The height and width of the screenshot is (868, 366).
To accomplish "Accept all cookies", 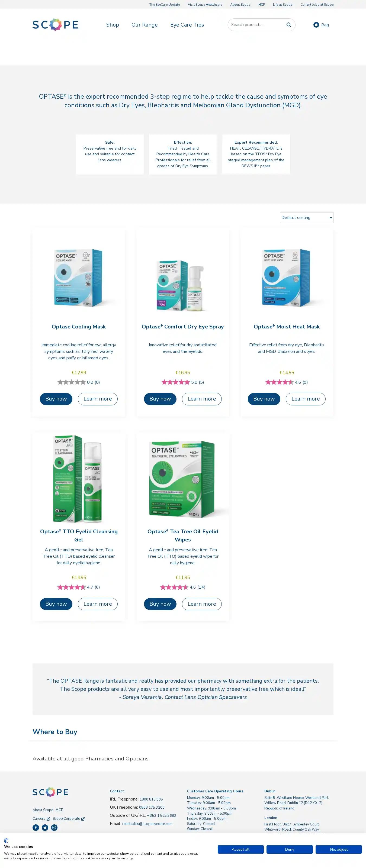I will (240, 849).
